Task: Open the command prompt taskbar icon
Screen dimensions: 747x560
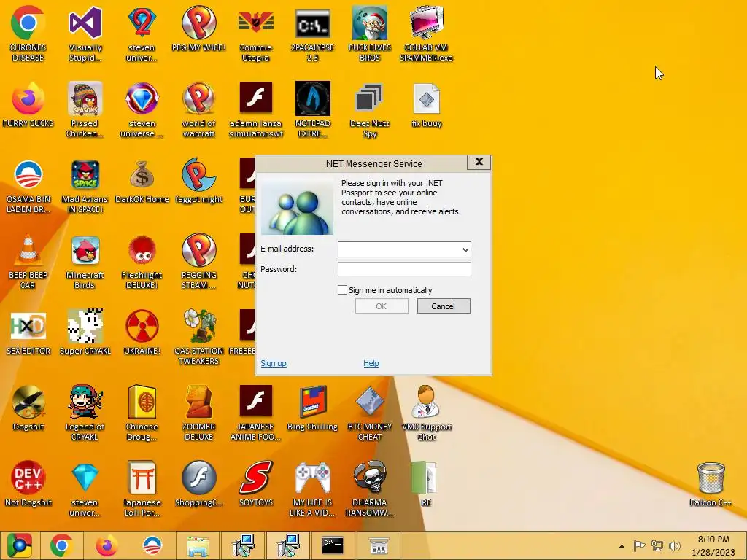Action: [333, 545]
